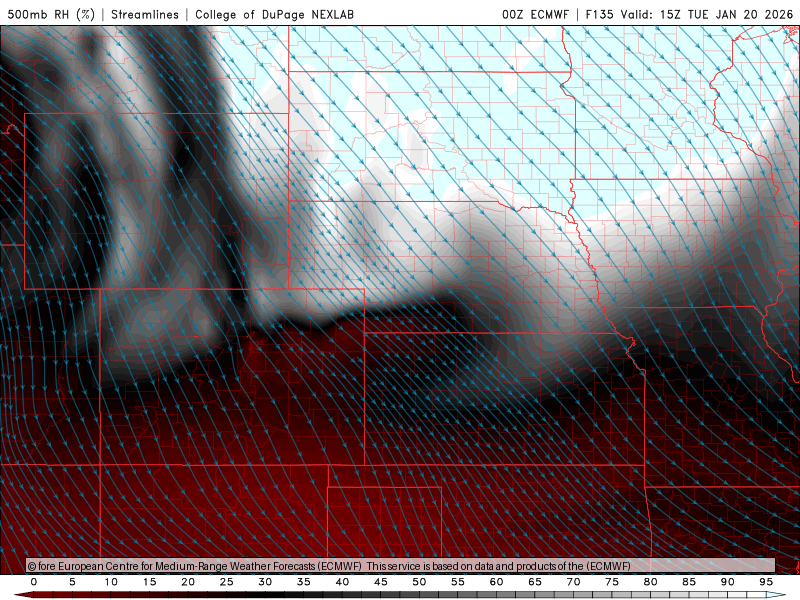Click the "500mb RH (%)" title text
The image size is (800, 600).
[51, 14]
